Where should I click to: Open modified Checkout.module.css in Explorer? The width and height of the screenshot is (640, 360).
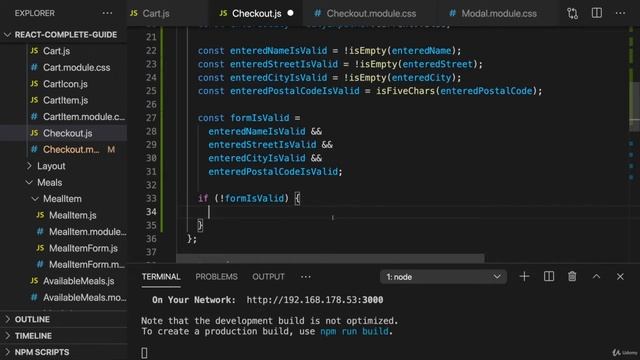(71, 149)
